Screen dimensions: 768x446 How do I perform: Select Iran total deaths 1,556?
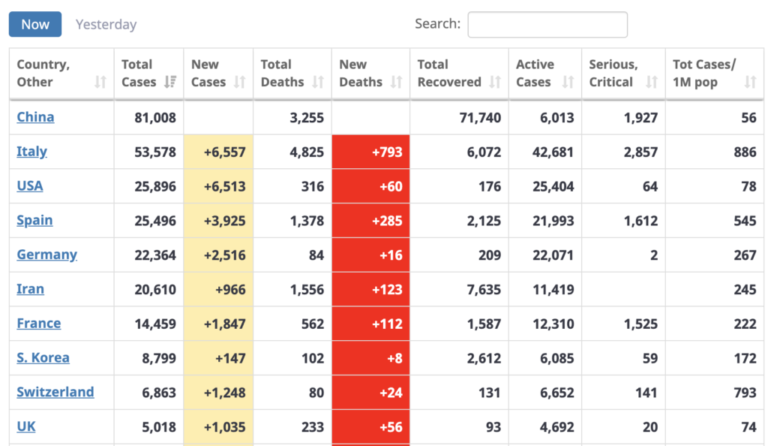pyautogui.click(x=307, y=289)
